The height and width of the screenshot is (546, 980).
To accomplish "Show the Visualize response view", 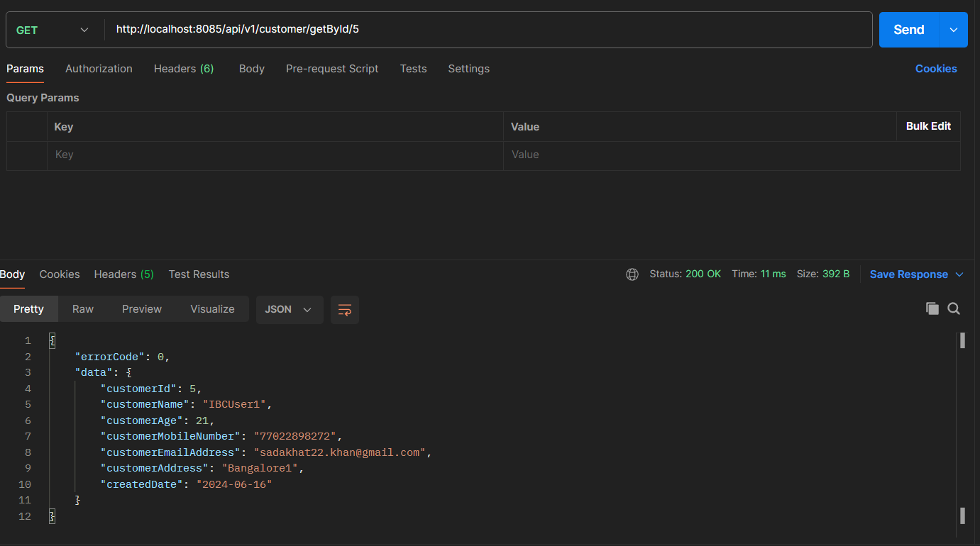I will [x=212, y=309].
